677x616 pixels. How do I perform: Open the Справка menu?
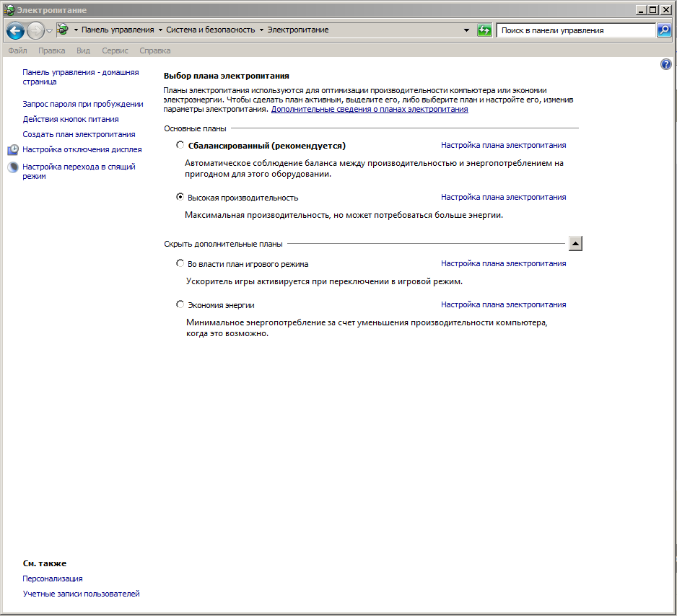tap(155, 50)
